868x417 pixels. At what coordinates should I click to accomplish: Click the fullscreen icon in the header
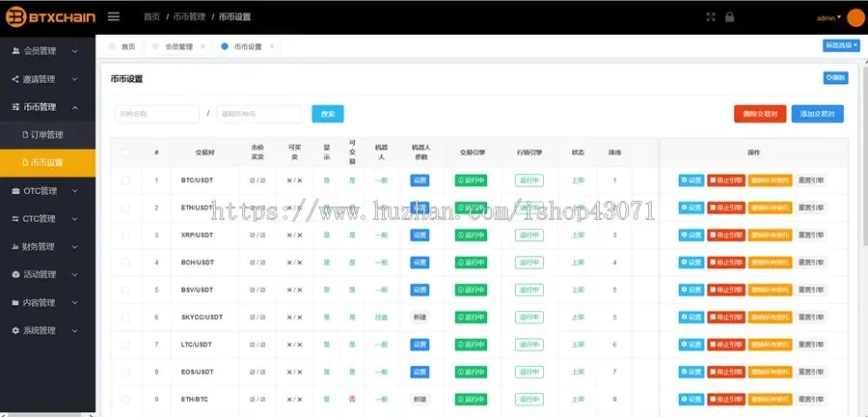(x=711, y=17)
